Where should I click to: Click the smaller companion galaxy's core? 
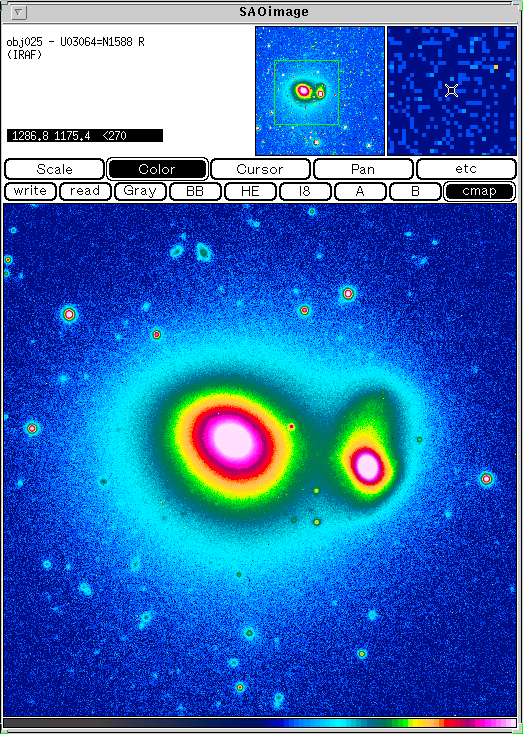coord(367,466)
